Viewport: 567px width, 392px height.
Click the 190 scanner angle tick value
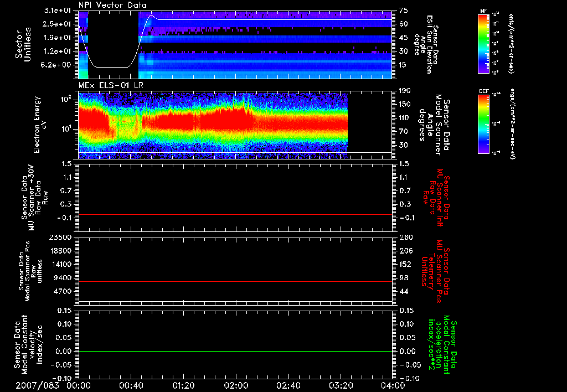(x=405, y=91)
